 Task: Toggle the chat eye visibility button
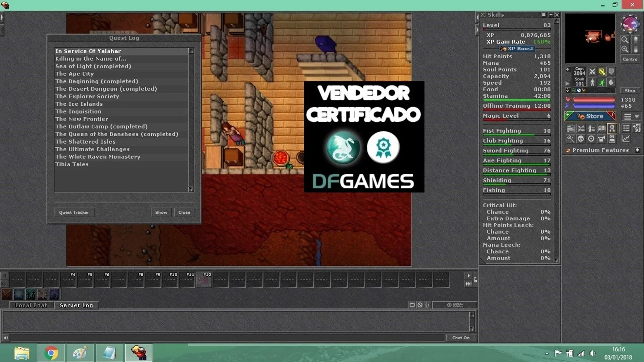455,305
